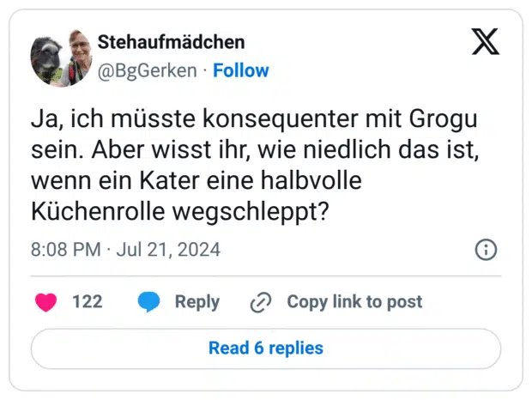The image size is (532, 400).
Task: Open Read 6 replies button
Action: 266,348
